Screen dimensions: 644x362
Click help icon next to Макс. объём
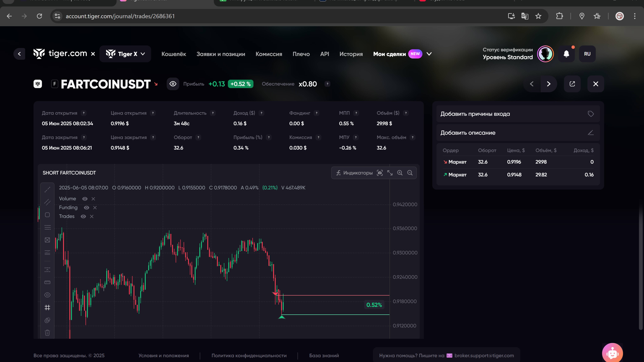[412, 137]
